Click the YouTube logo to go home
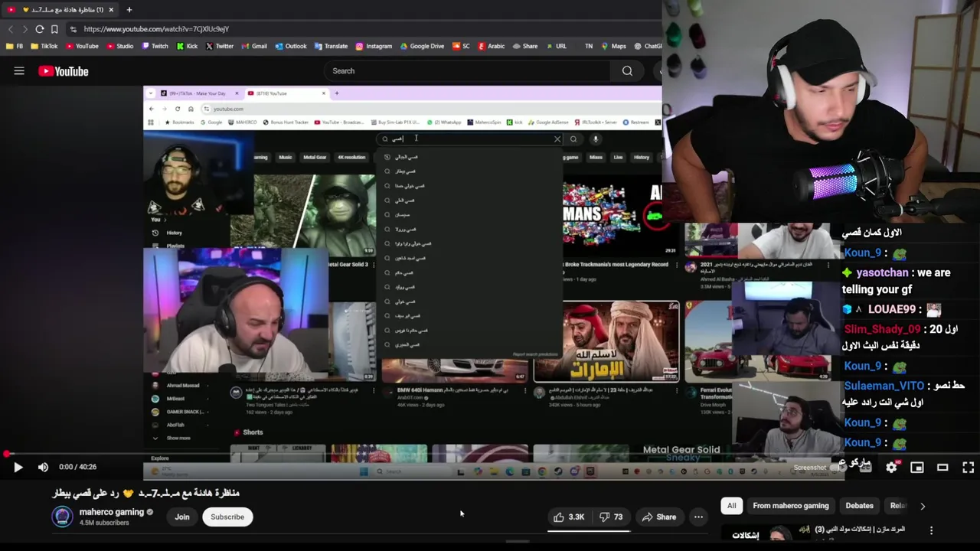The height and width of the screenshot is (551, 980). [x=64, y=71]
